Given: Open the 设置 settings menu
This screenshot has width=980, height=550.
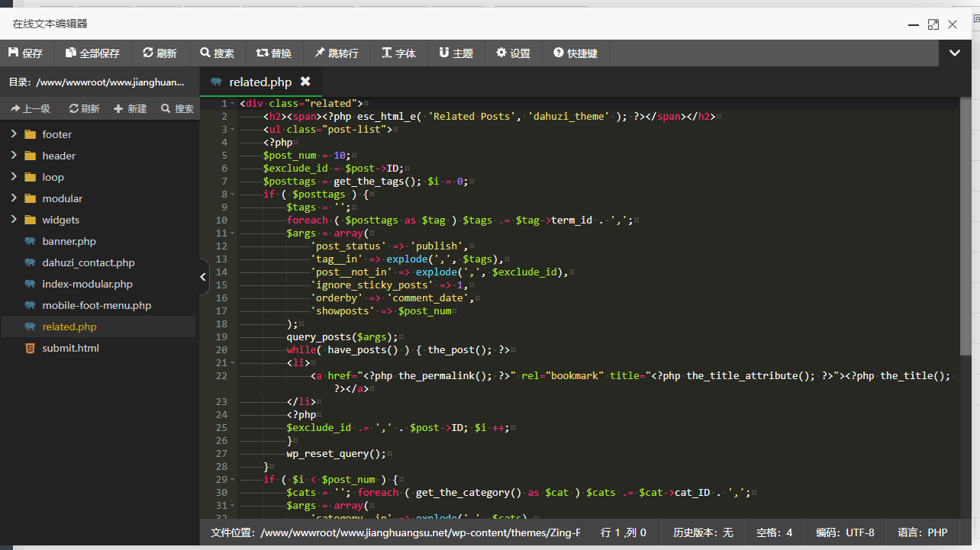Looking at the screenshot, I should pos(513,53).
